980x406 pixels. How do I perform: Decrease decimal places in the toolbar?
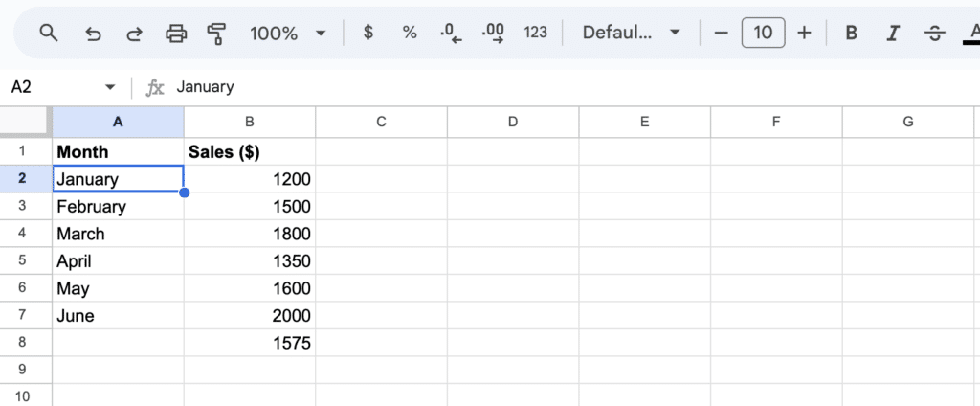451,34
